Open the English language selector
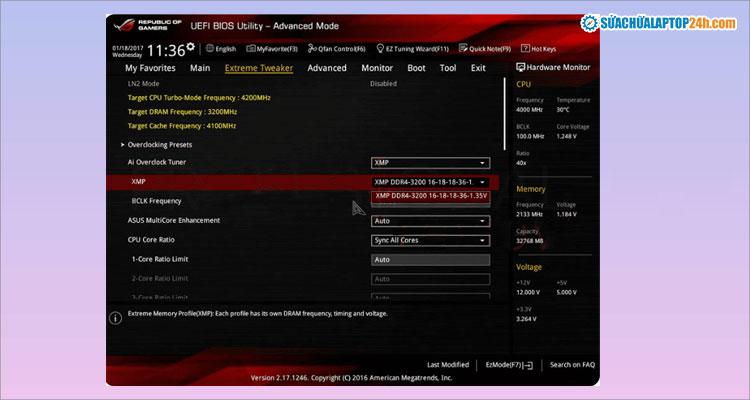 pyautogui.click(x=224, y=48)
